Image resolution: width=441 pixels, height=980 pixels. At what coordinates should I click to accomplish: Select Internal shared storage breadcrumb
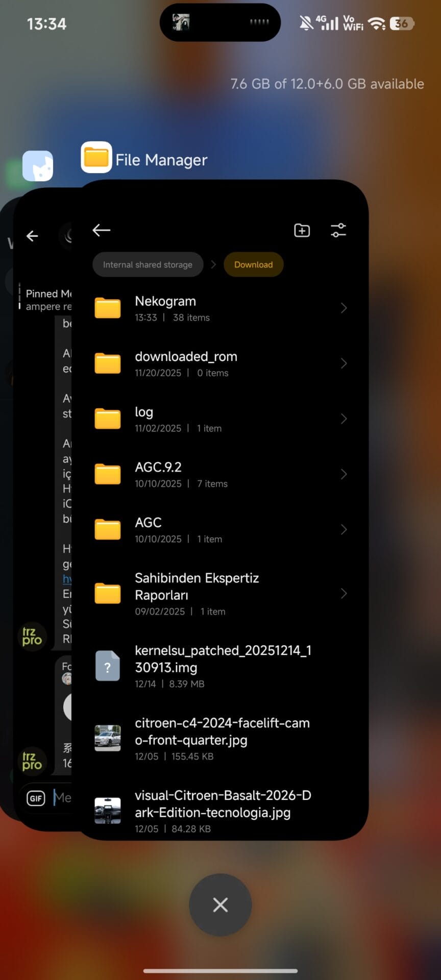148,264
